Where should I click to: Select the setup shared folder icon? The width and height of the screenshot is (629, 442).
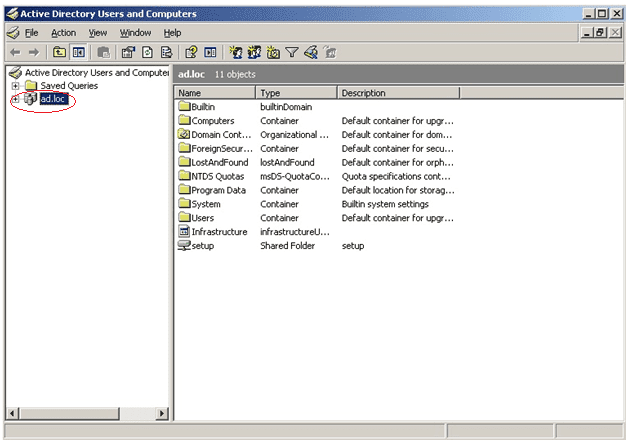184,245
